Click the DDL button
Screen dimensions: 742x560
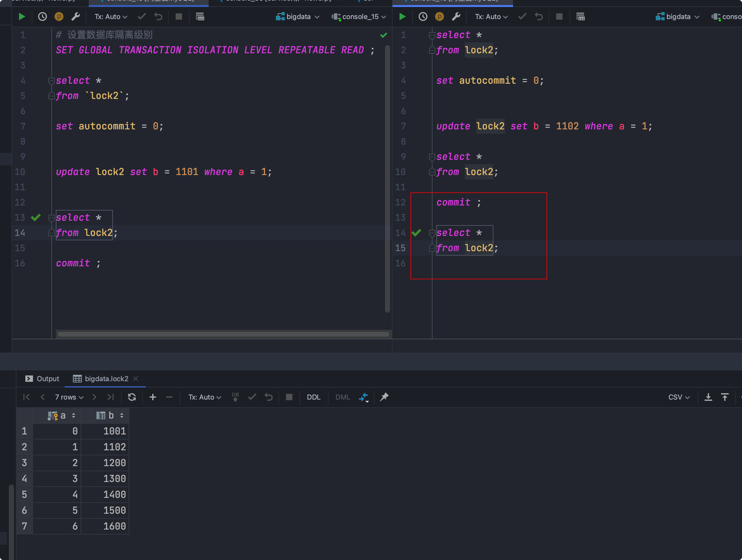[x=313, y=397]
